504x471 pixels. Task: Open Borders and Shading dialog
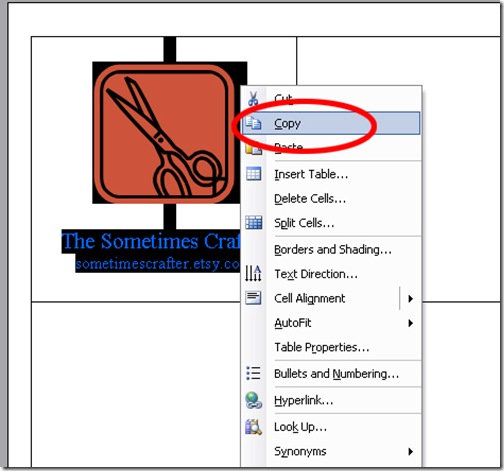coord(333,250)
